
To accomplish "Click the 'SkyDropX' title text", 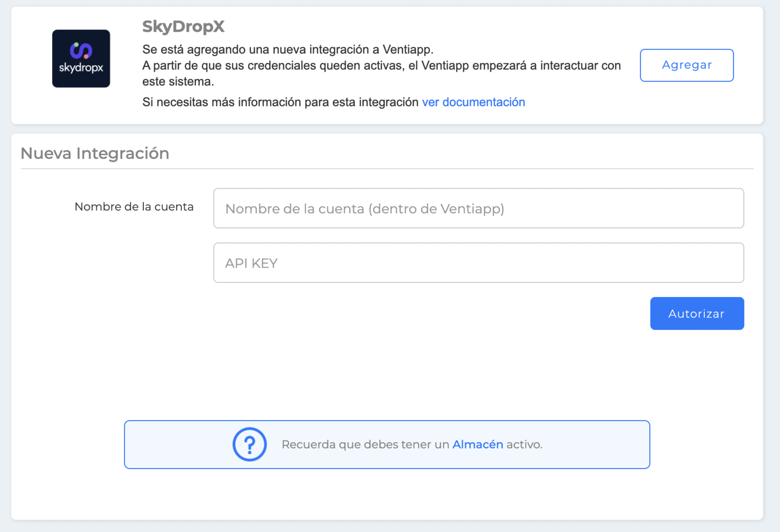I will (183, 26).
